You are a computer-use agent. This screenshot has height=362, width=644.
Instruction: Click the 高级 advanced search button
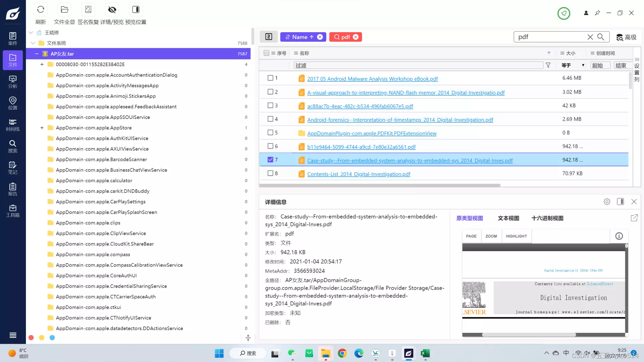(x=626, y=37)
